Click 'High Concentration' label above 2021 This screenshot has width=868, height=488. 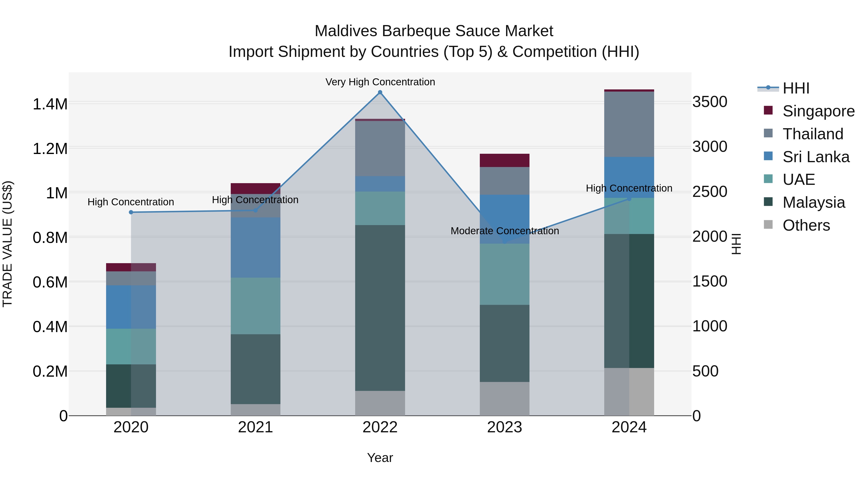click(255, 200)
